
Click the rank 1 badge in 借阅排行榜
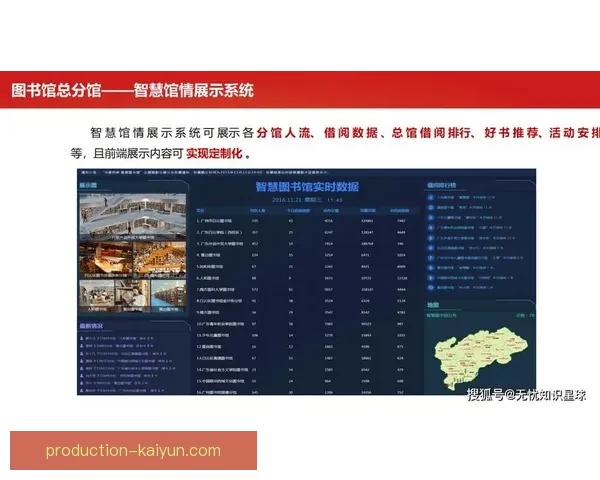pyautogui.click(x=430, y=198)
